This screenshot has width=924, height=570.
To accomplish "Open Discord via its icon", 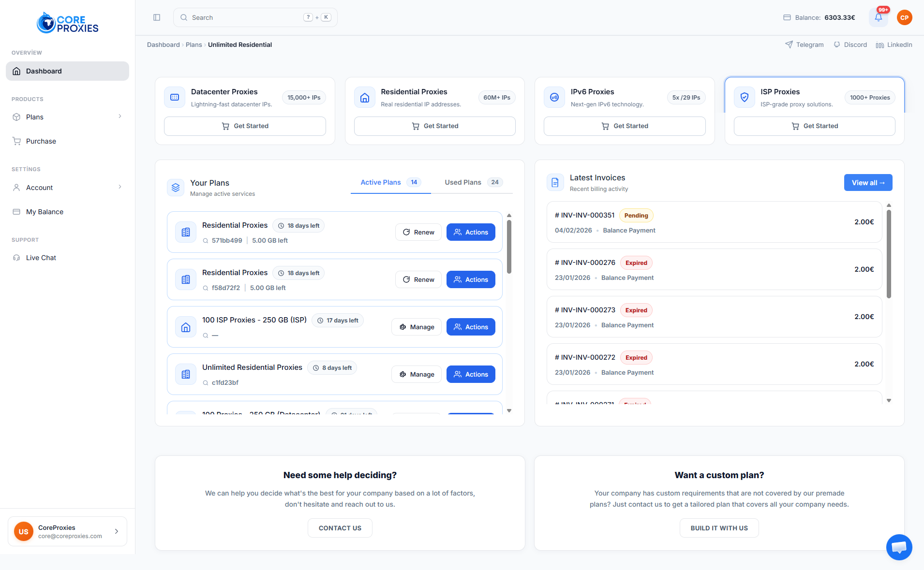I will pyautogui.click(x=836, y=44).
